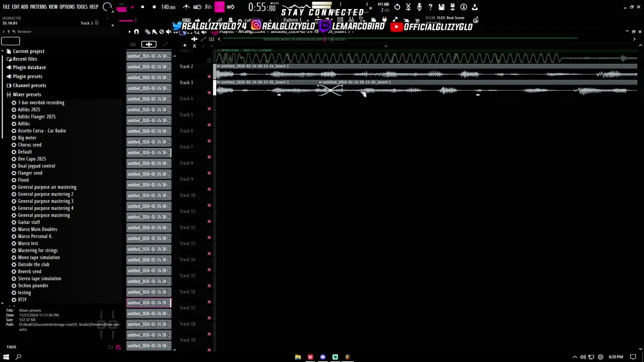The height and width of the screenshot is (362, 644).
Task: Click the save floppy disk icon
Action: [441, 7]
